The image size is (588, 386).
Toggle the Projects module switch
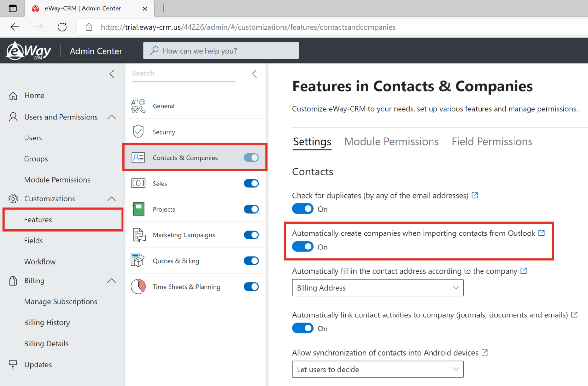pyautogui.click(x=251, y=209)
